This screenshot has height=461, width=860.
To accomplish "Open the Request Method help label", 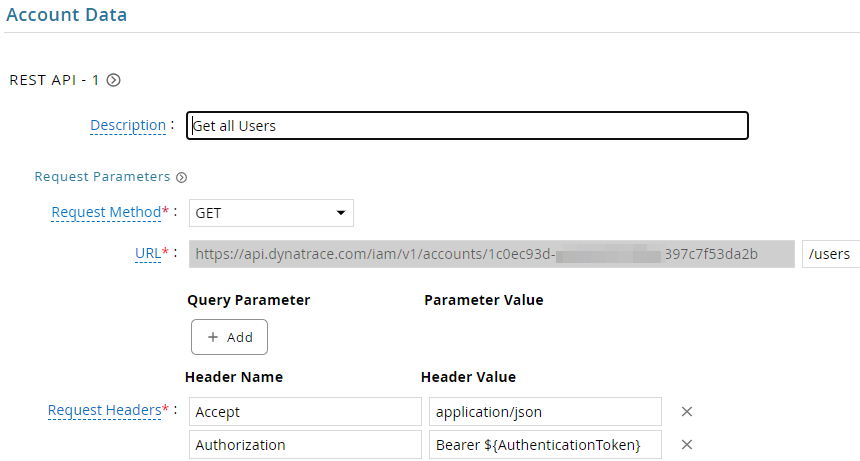I will (x=106, y=212).
